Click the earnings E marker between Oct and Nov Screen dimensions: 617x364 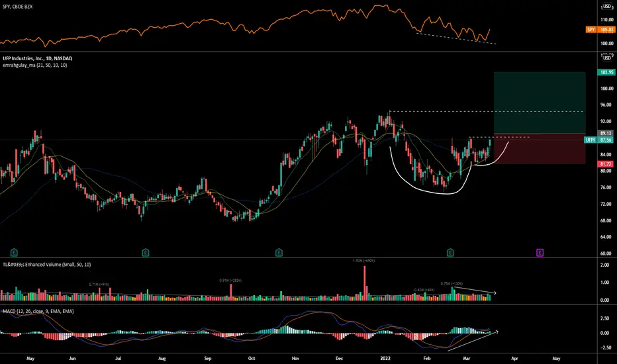click(279, 253)
